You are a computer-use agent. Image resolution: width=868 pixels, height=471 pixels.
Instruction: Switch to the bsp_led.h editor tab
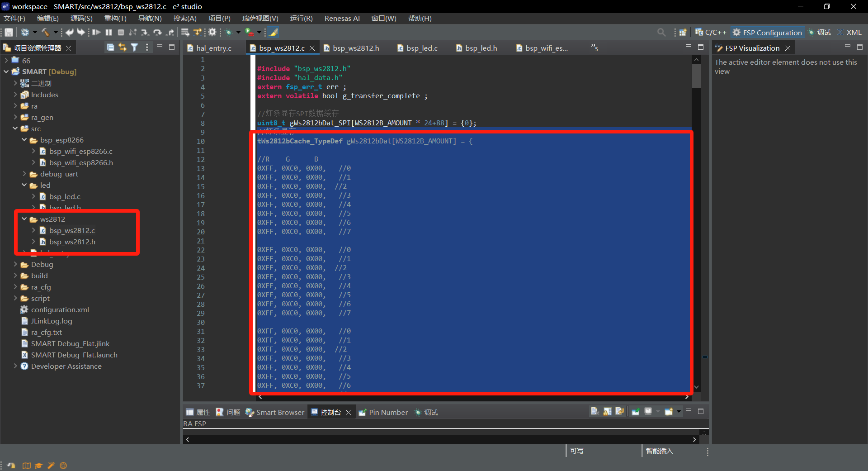click(481, 48)
